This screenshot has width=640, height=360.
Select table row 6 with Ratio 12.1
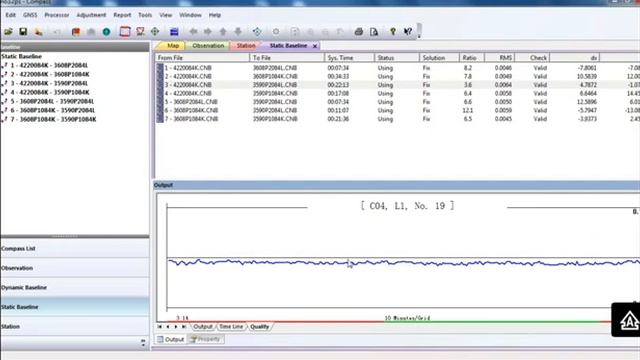click(398, 110)
